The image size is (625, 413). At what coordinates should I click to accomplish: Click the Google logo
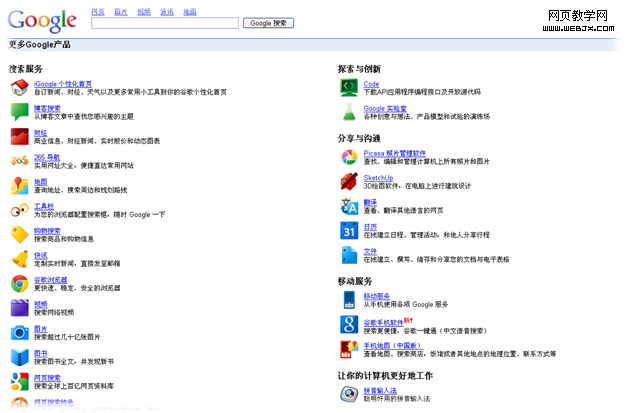[42, 19]
